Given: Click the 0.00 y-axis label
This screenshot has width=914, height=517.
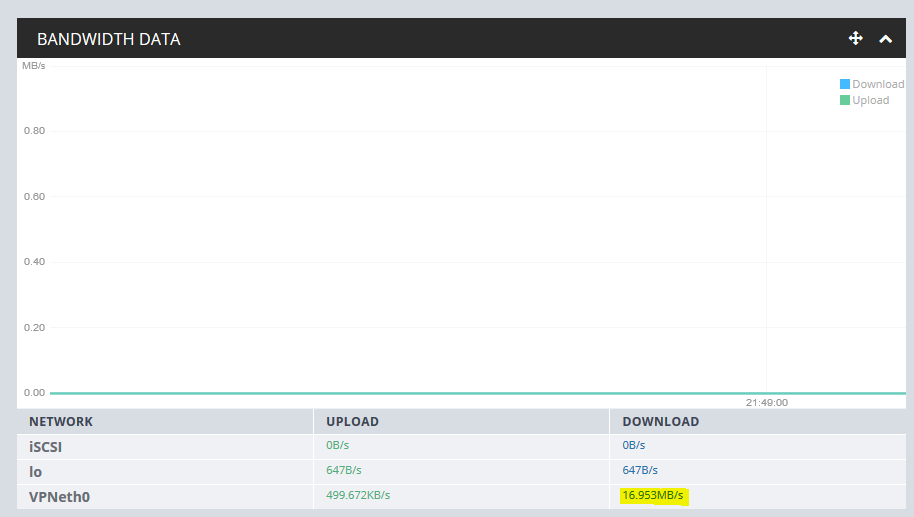Looking at the screenshot, I should [x=34, y=393].
